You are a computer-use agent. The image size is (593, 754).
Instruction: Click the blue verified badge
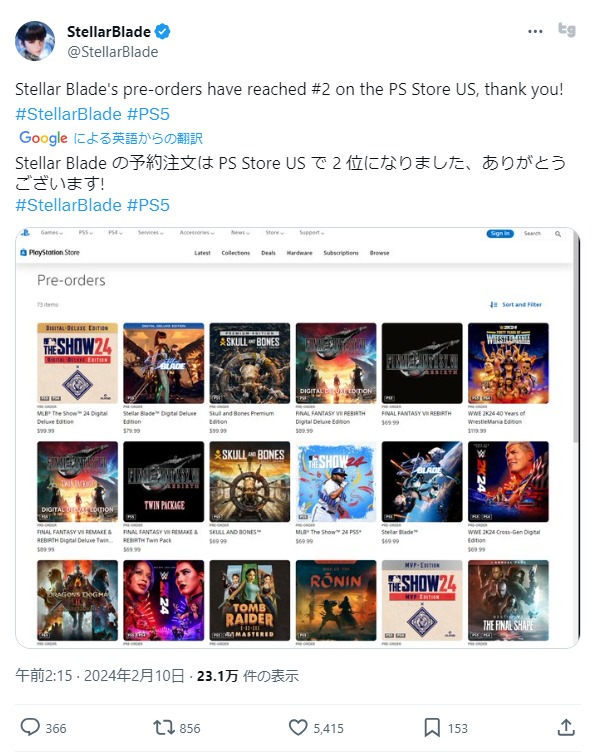(163, 32)
